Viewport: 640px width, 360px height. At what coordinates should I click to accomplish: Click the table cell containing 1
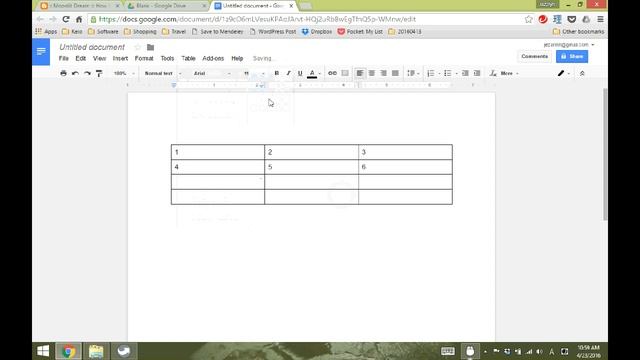tap(218, 152)
